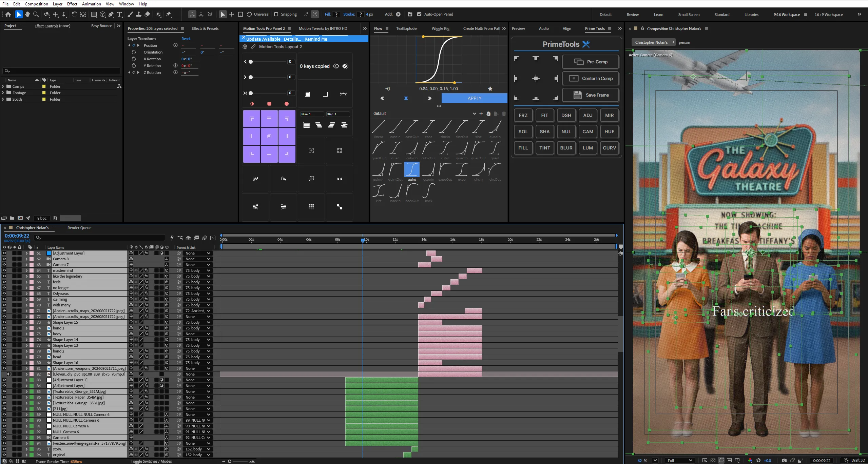This screenshot has height=464, width=868.
Task: Hide the mastermind text layer
Action: click(x=4, y=270)
